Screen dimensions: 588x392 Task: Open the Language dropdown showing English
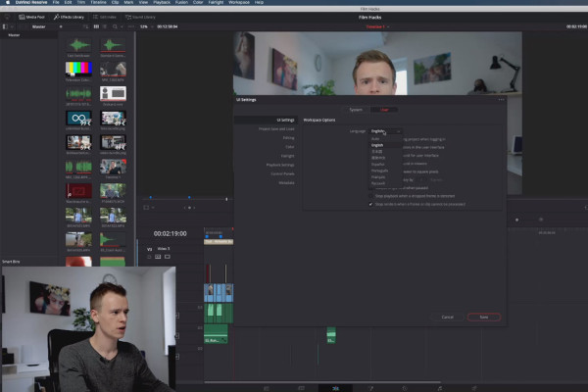click(x=386, y=131)
